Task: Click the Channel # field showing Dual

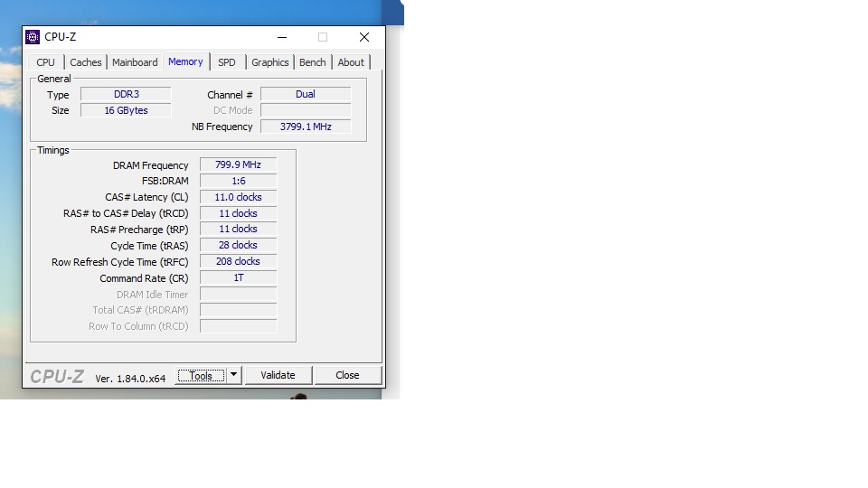Action: pos(306,94)
